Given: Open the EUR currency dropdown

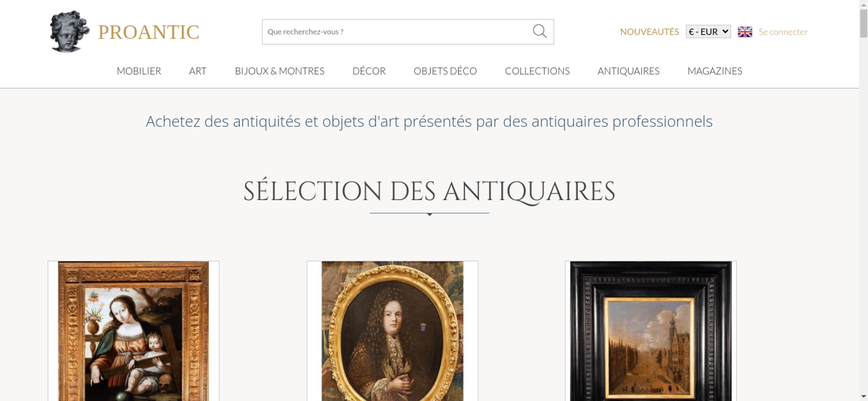Looking at the screenshot, I should click(708, 31).
